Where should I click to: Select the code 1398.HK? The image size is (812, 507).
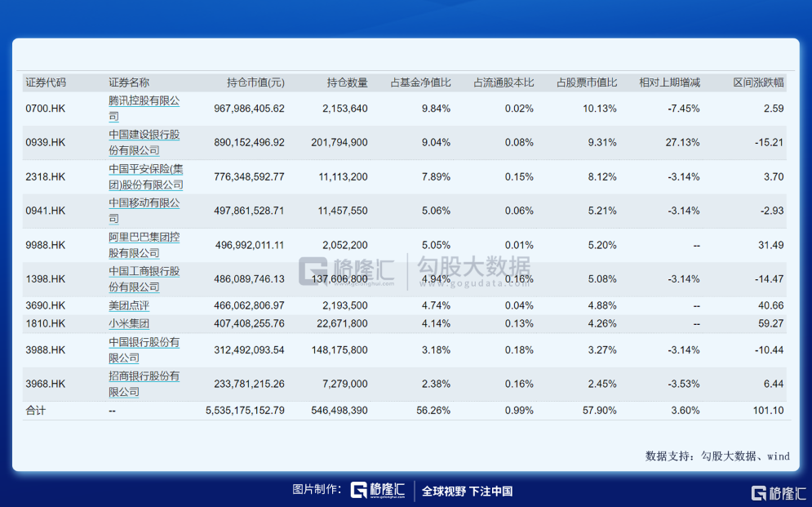point(46,279)
